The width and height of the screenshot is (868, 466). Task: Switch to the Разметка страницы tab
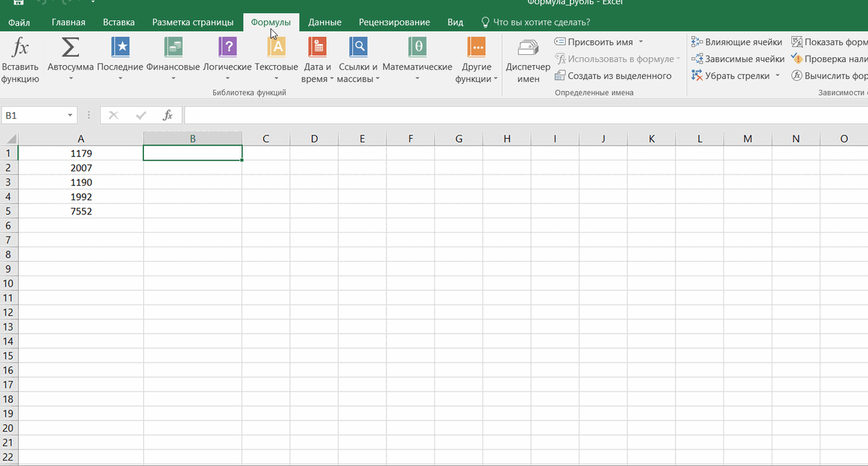pyautogui.click(x=193, y=22)
